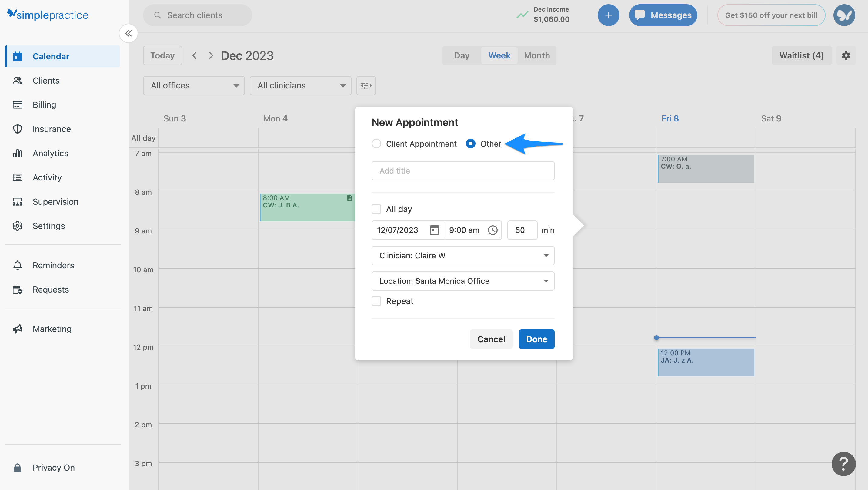Screen dimensions: 868x490
Task: Open the Analytics panel
Action: tap(50, 153)
